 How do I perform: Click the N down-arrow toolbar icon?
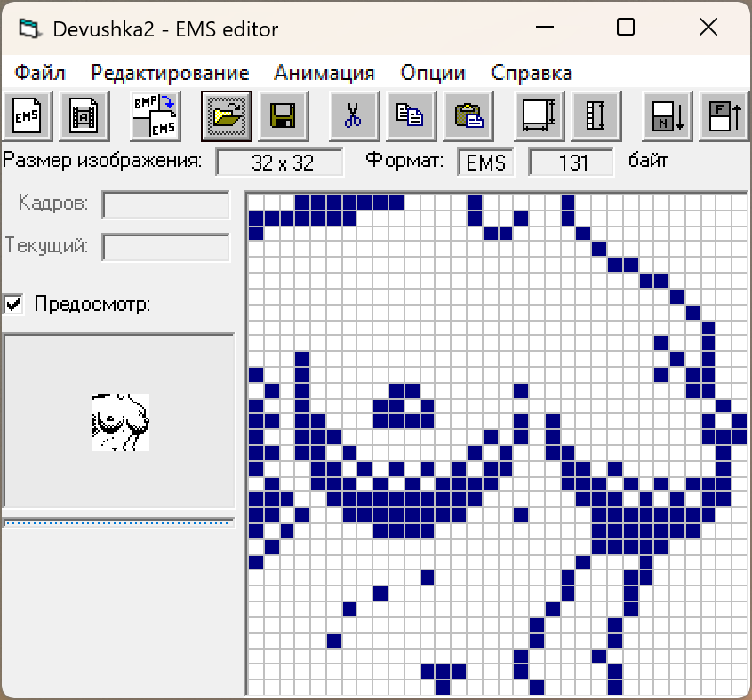668,116
